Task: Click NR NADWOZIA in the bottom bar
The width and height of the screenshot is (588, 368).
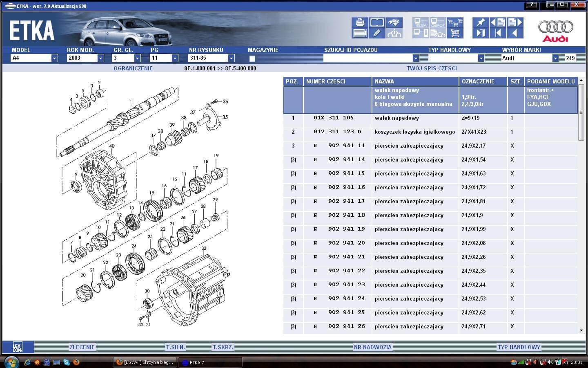Action: coord(372,347)
